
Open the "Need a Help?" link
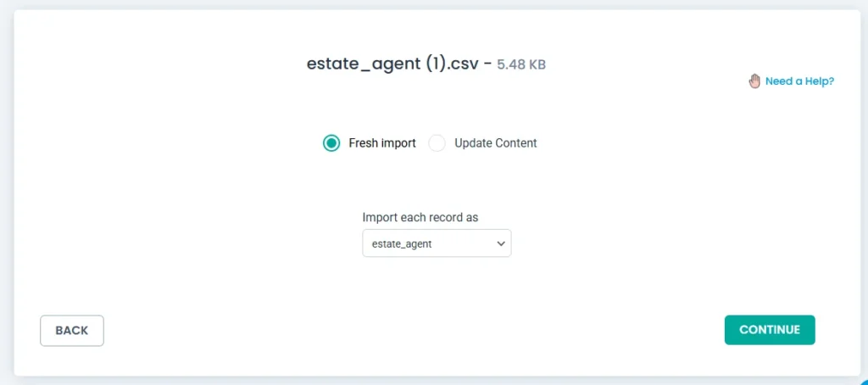(x=799, y=81)
